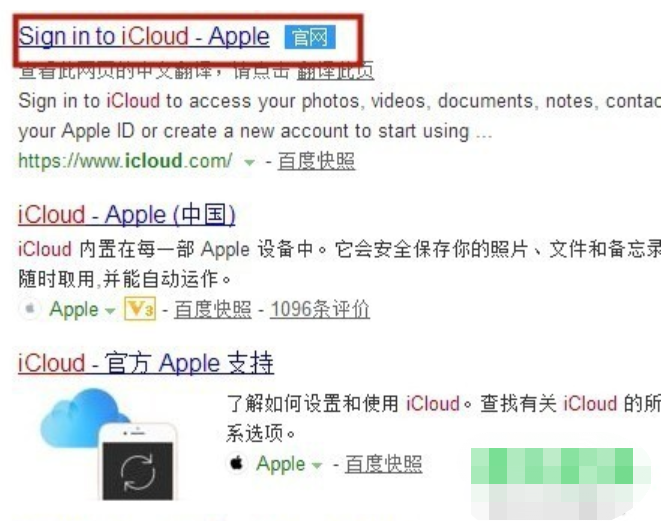Open the https://www.icloud.com/ green URL
663x521 pixels.
(x=125, y=161)
